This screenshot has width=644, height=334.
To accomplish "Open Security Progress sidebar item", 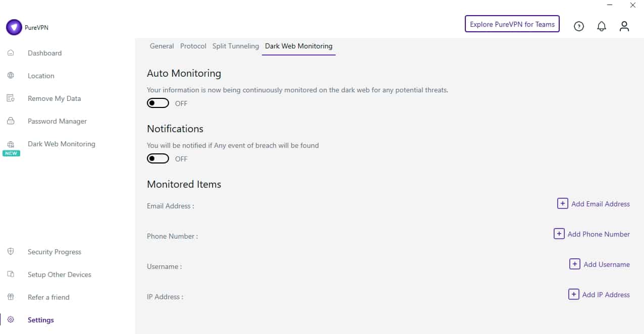I will coord(55,252).
